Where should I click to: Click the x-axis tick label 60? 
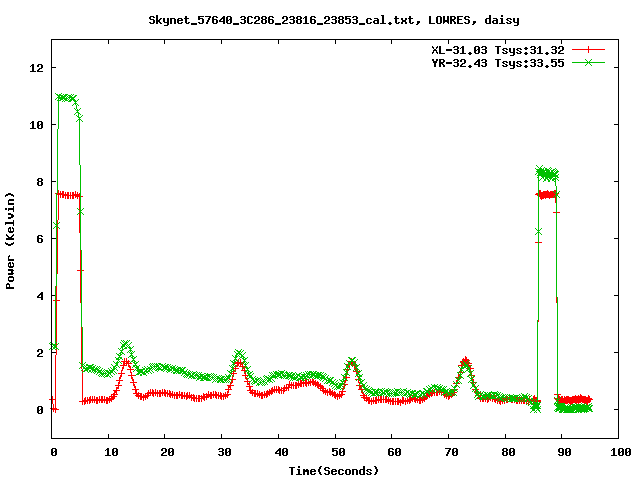(x=394, y=452)
